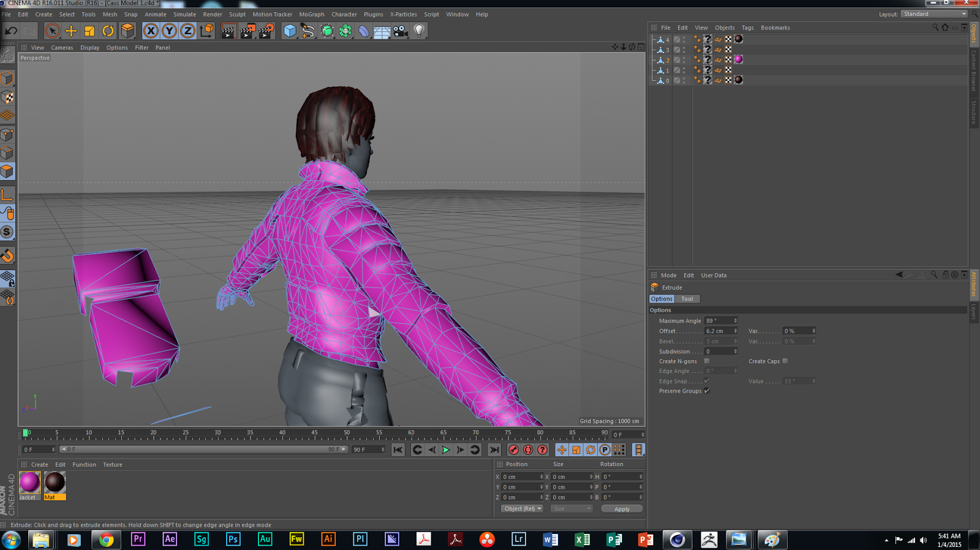Viewport: 980px width, 550px height.
Task: Uncheck the Preserve Groups checkbox
Action: (x=707, y=391)
